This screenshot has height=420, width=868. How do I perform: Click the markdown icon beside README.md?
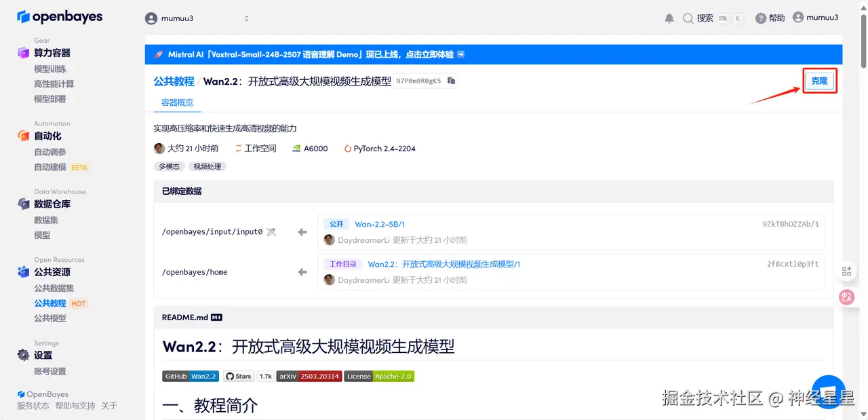pos(217,317)
